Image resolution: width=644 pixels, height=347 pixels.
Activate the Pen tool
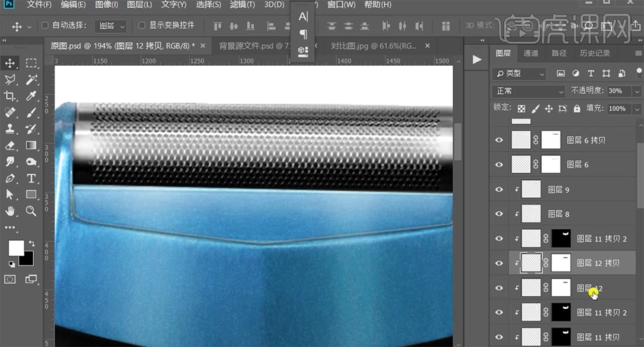pos(10,178)
